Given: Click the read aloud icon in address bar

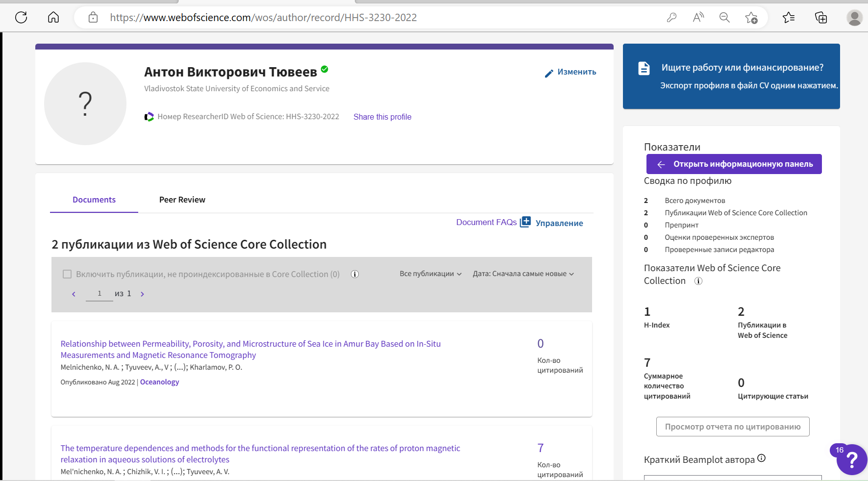Looking at the screenshot, I should click(698, 18).
